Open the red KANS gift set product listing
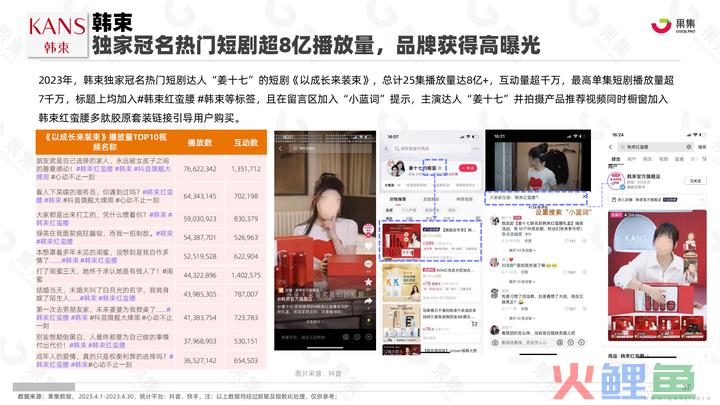The width and height of the screenshot is (720, 405). click(430, 241)
